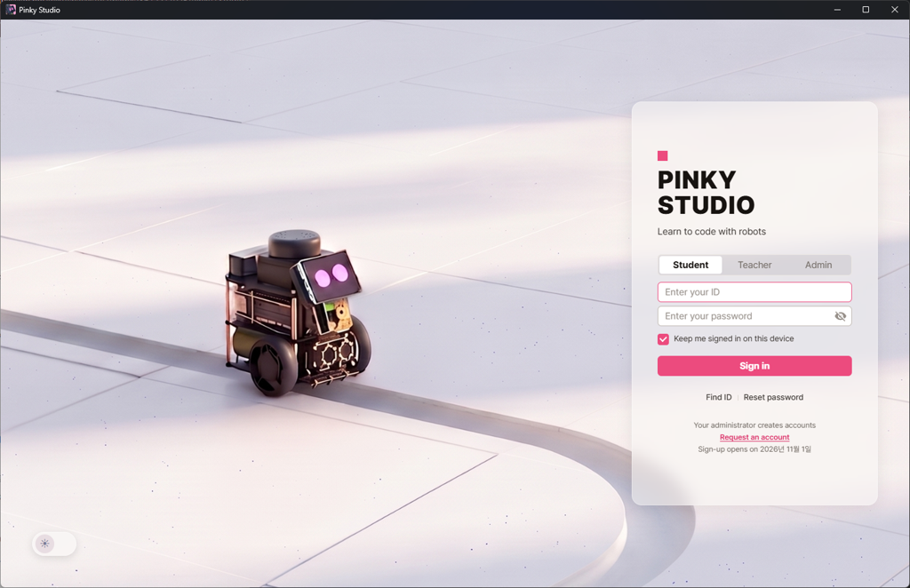The width and height of the screenshot is (910, 588).
Task: Focus the Enter your password field
Action: 754,316
